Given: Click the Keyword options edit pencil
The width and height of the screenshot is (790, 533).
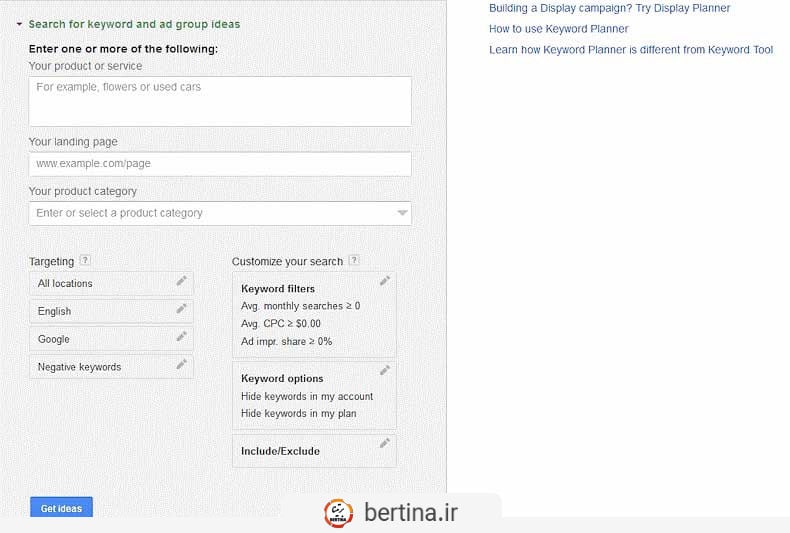Looking at the screenshot, I should [385, 371].
